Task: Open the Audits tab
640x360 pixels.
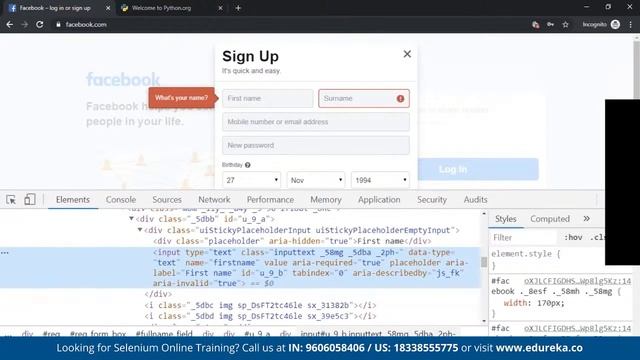Action: 476,200
